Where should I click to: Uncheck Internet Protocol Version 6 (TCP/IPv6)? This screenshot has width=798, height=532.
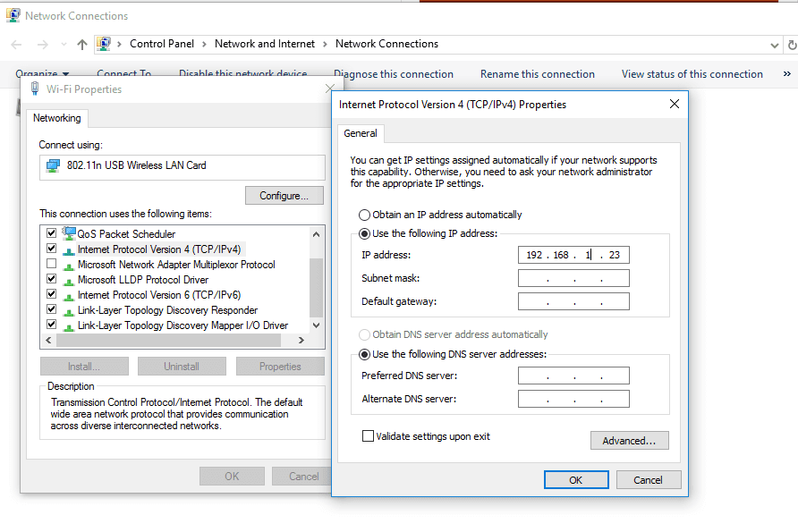click(51, 294)
